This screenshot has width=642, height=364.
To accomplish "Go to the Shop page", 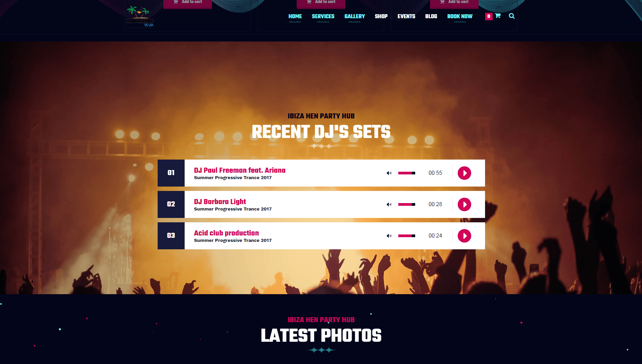I will click(x=381, y=16).
